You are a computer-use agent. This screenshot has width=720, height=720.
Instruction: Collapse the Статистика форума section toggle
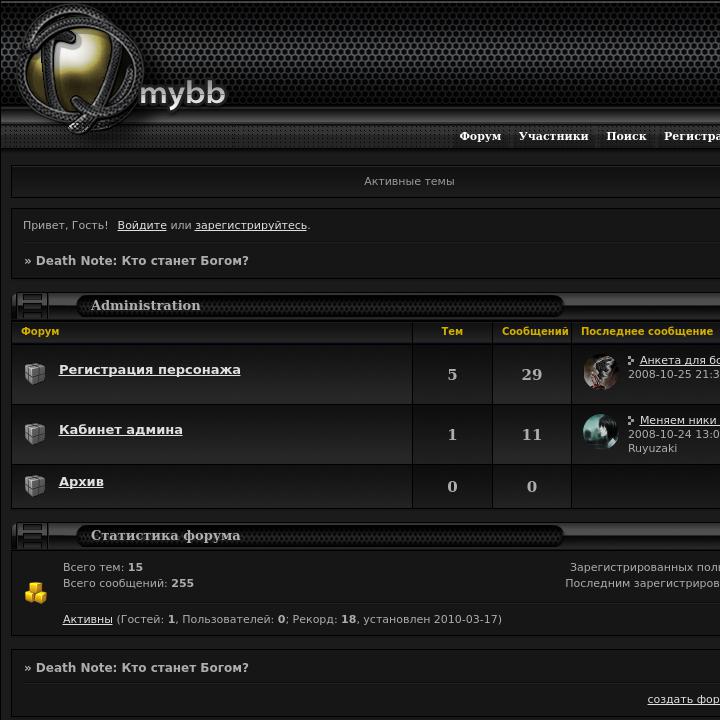(30, 535)
